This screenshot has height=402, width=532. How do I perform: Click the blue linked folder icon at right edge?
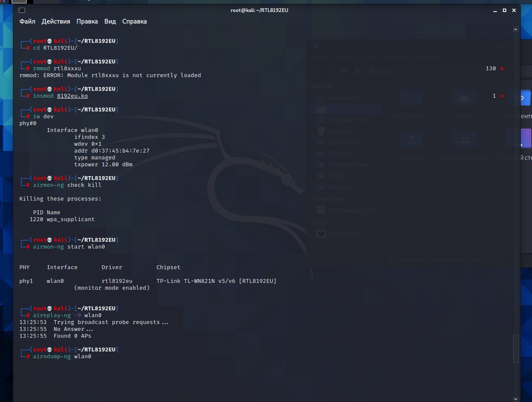(x=526, y=98)
